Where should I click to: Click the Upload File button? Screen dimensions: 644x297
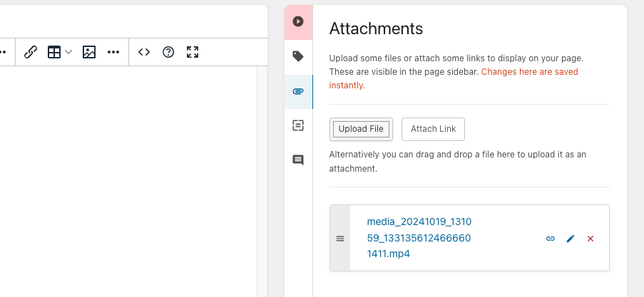pyautogui.click(x=361, y=129)
